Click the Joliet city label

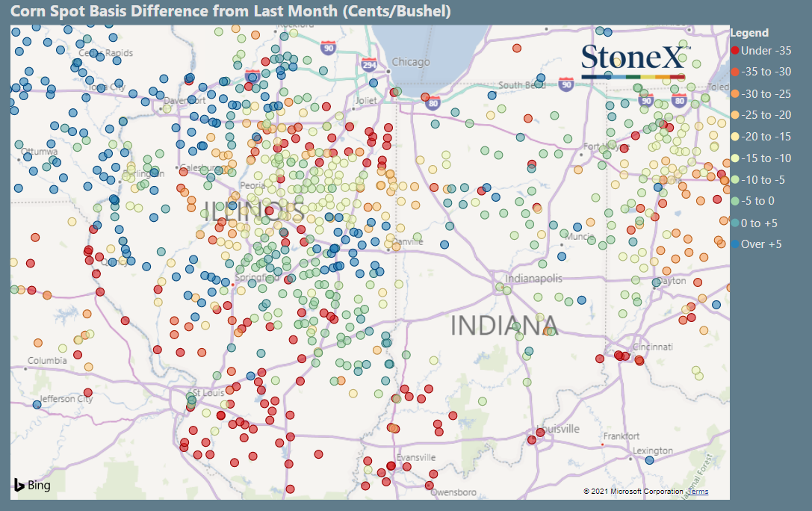coord(366,100)
